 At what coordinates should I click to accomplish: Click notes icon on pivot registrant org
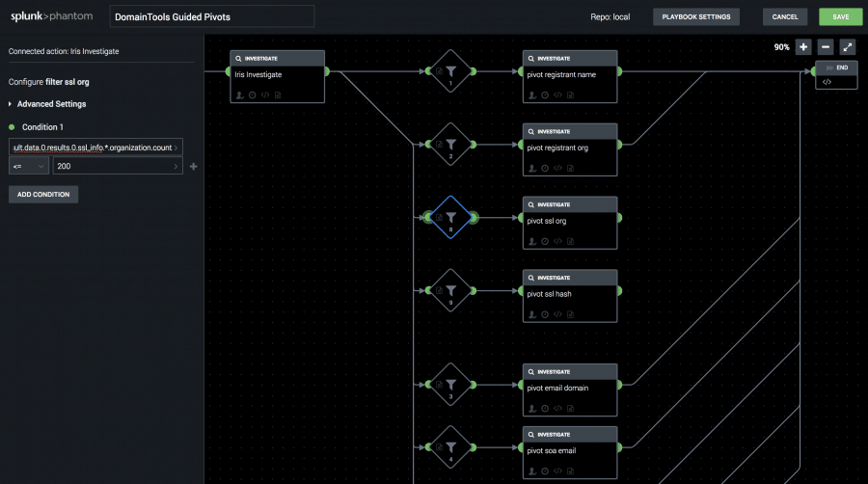point(571,168)
